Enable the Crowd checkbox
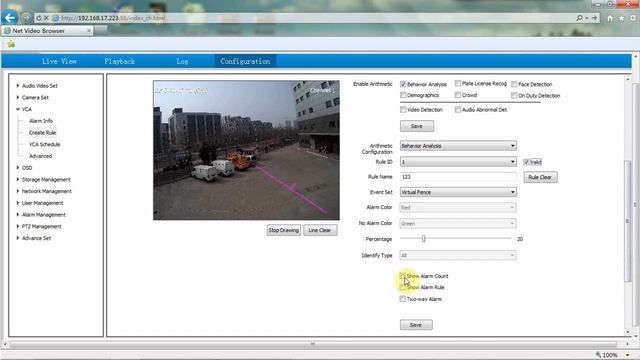Screen dimensions: 640x360 [x=458, y=95]
